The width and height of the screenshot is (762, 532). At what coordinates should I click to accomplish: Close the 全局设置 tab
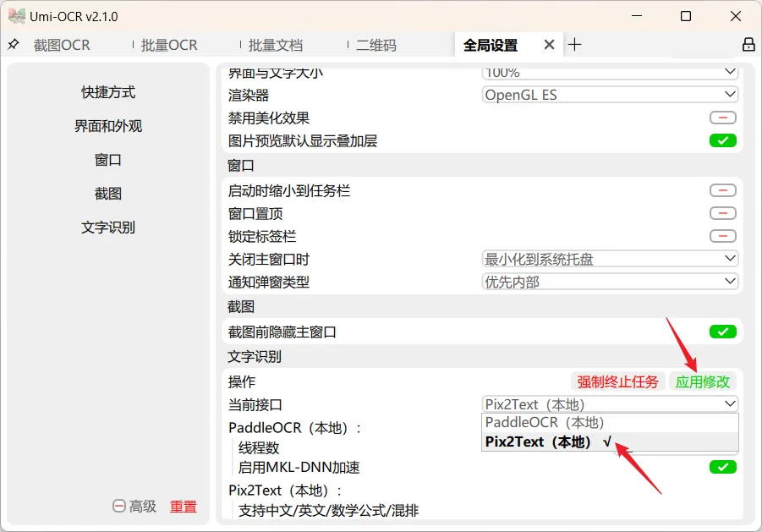click(x=549, y=45)
